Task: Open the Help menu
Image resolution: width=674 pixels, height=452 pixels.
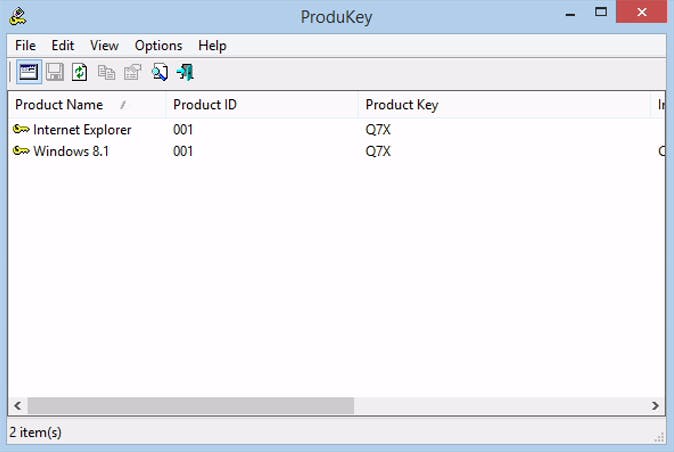Action: click(212, 46)
